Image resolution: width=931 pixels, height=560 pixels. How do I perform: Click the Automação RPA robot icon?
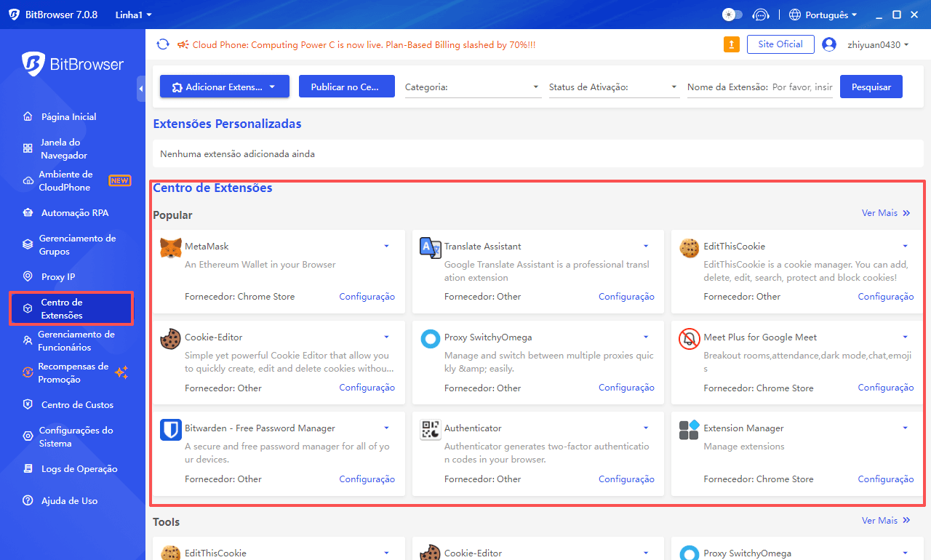click(x=28, y=212)
